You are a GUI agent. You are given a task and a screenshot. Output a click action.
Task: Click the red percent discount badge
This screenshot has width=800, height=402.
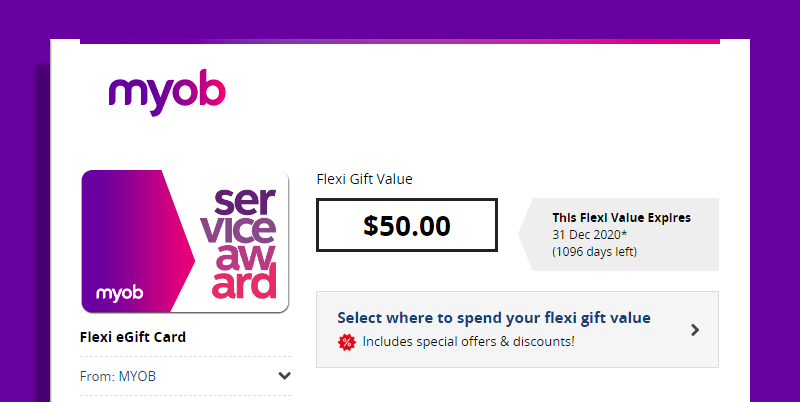(x=347, y=342)
